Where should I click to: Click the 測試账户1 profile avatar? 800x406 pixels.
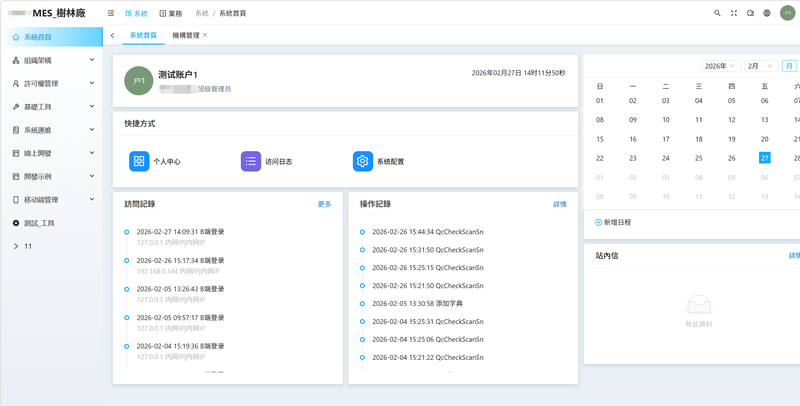139,81
